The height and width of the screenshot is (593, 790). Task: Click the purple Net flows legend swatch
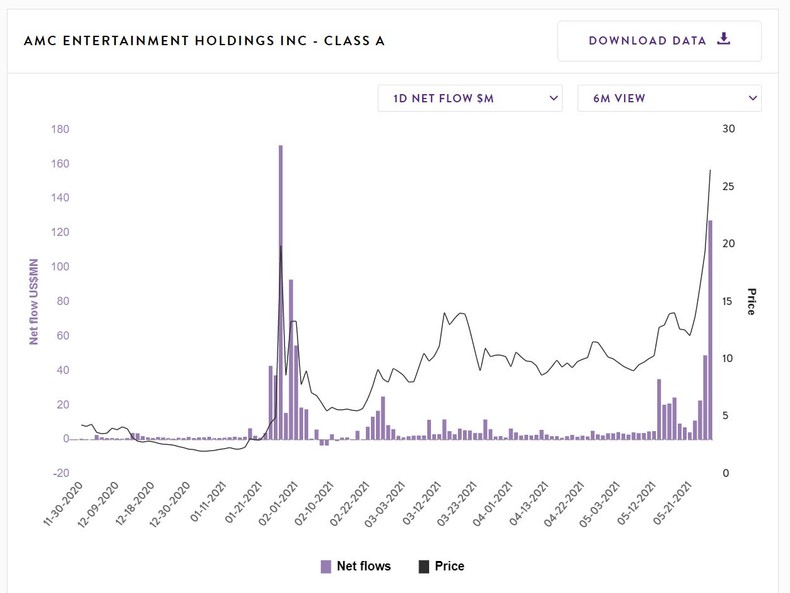pyautogui.click(x=326, y=567)
